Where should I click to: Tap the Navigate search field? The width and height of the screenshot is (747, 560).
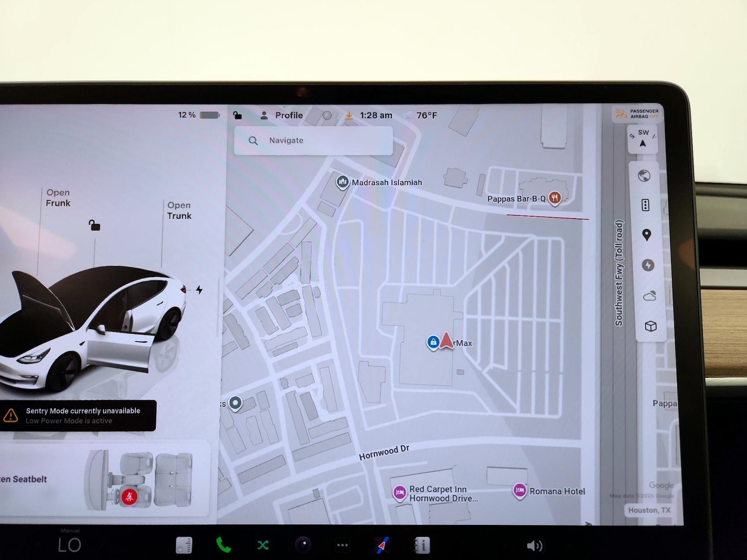click(x=313, y=140)
